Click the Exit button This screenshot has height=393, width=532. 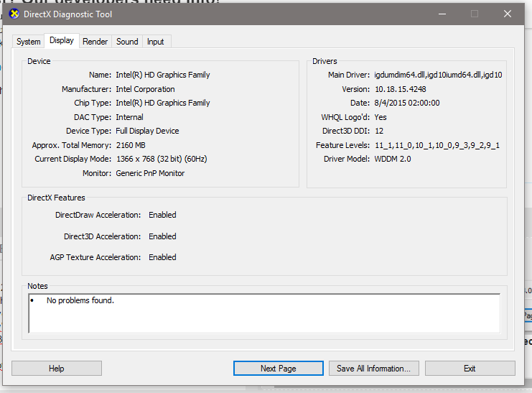tap(470, 368)
